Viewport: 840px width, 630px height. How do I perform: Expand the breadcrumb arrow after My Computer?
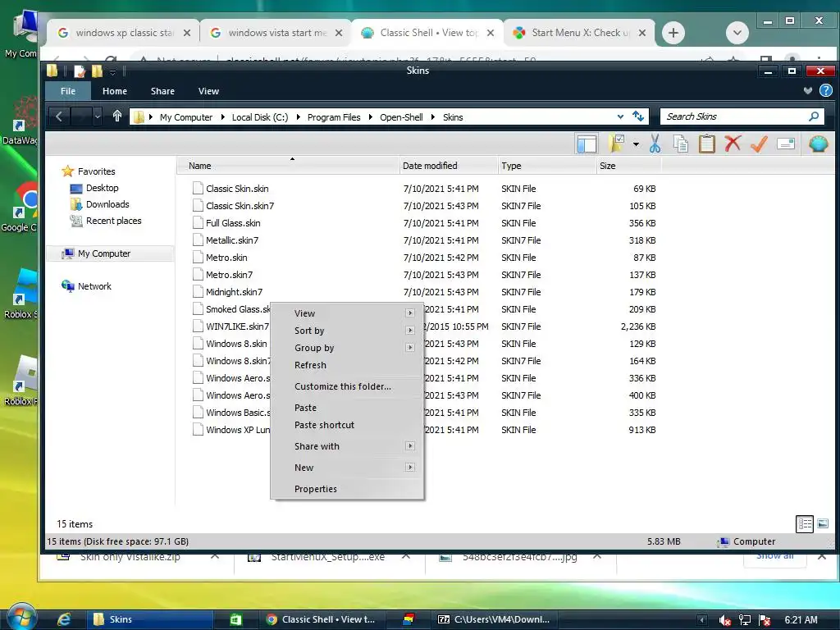pos(223,116)
